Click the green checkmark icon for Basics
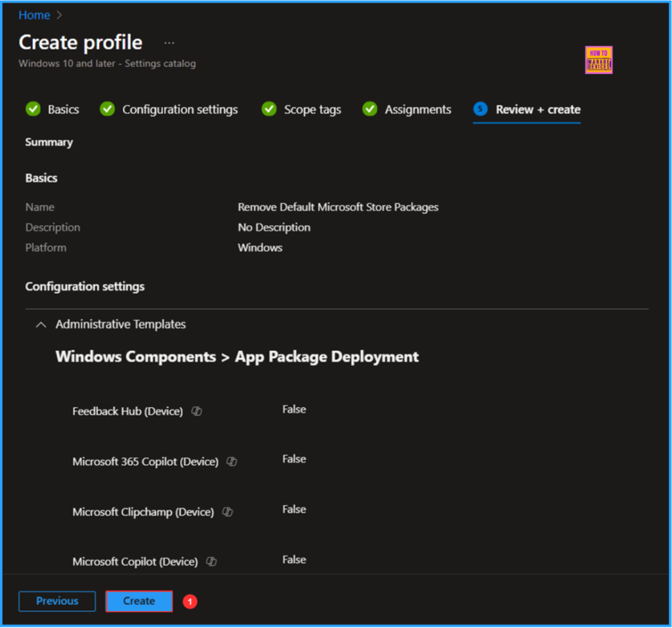672x628 pixels. [33, 110]
